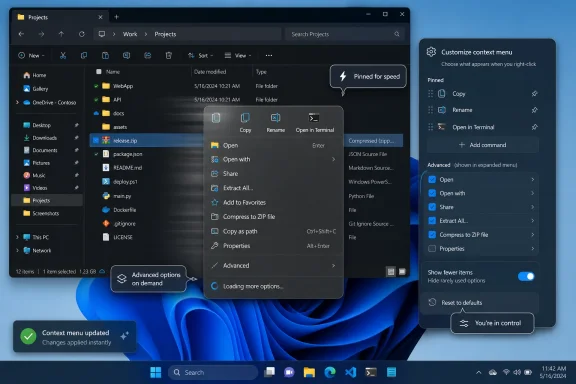Open the New dropdown in toolbar
Image resolution: width=576 pixels, height=384 pixels.
tap(31, 55)
